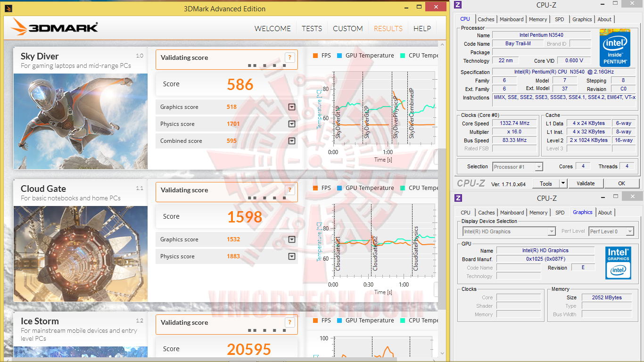The image size is (644, 362).
Task: Switch to Mainboard tab in CPU-Z CPU window
Action: click(x=512, y=19)
